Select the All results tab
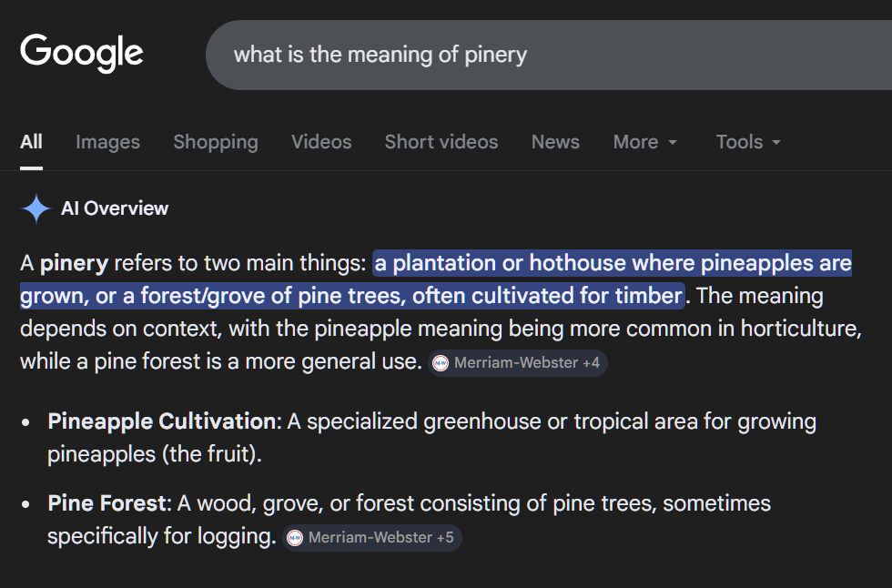 click(31, 142)
